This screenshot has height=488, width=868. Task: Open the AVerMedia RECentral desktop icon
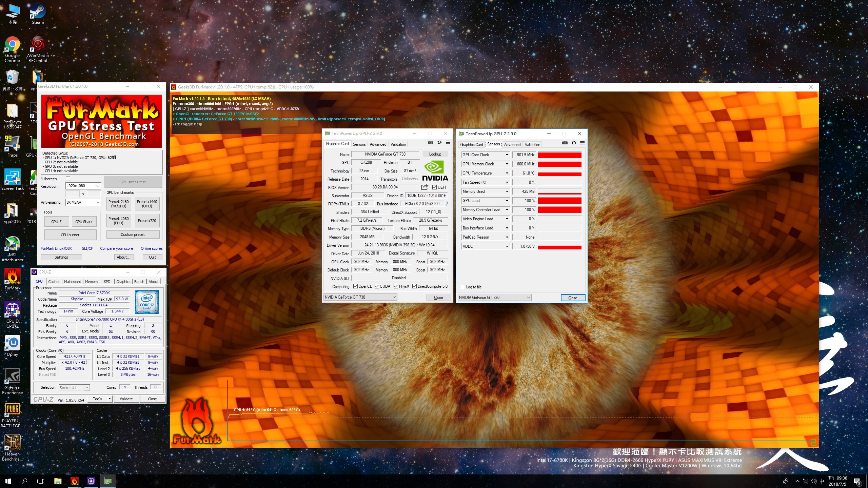pyautogui.click(x=38, y=49)
